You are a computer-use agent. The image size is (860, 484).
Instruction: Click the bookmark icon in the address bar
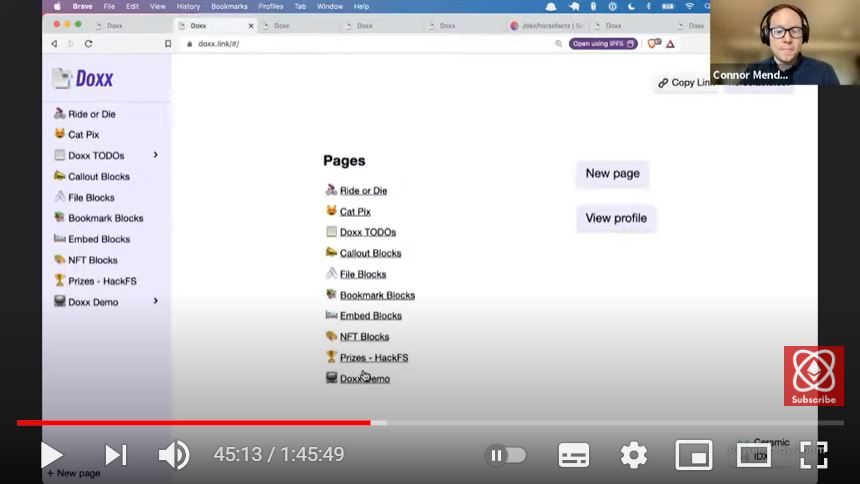168,43
